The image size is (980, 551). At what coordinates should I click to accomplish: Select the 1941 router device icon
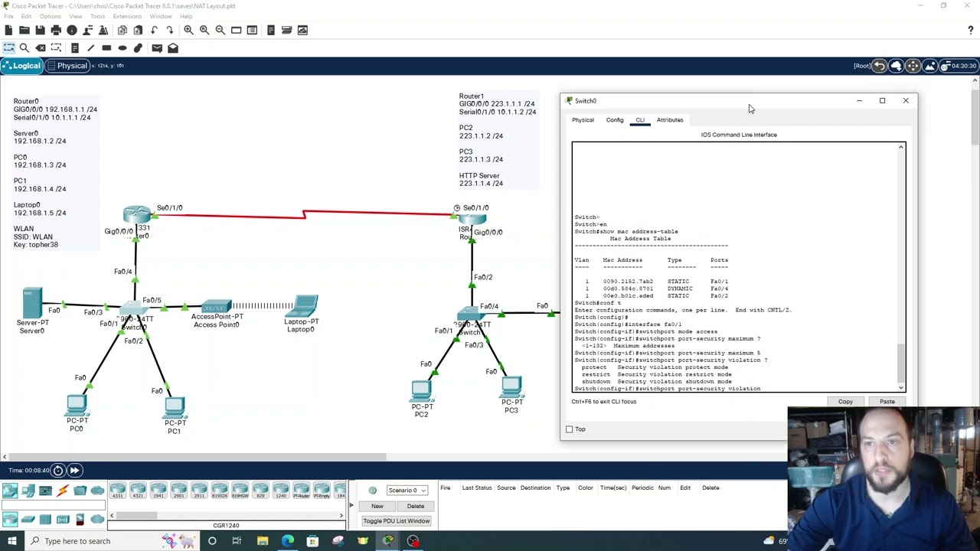click(x=158, y=491)
